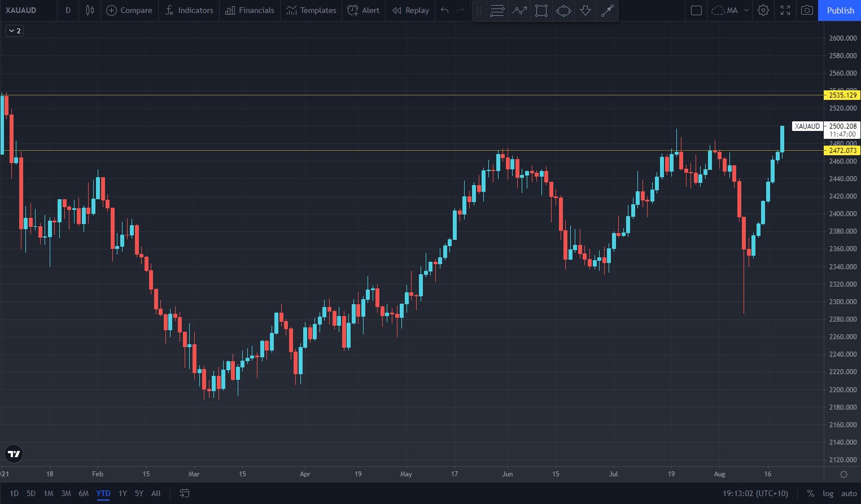861x504 pixels.
Task: Redo the last undone action
Action: [x=460, y=10]
